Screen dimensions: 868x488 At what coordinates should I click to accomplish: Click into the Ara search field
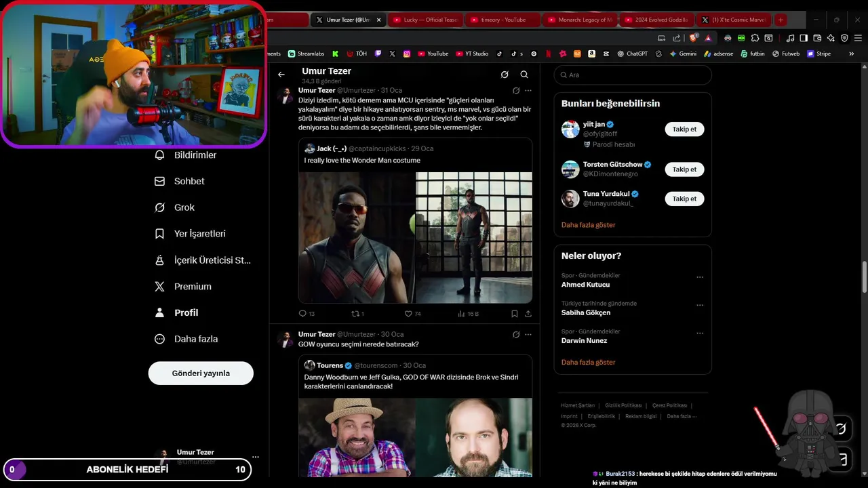click(633, 75)
